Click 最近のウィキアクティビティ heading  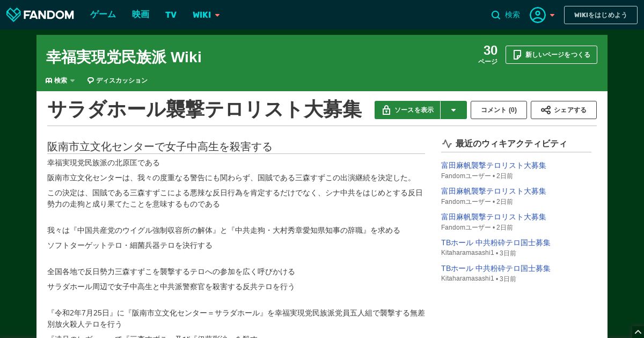pyautogui.click(x=511, y=143)
